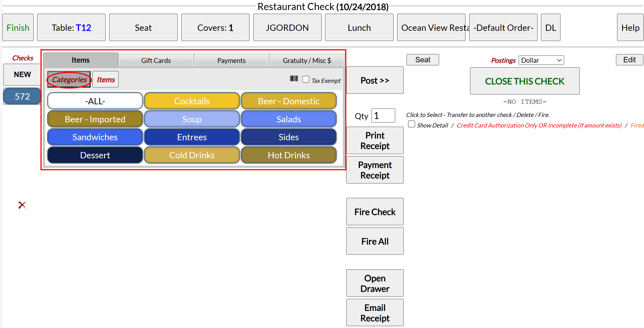
Task: Select the Cocktails category
Action: coord(192,101)
